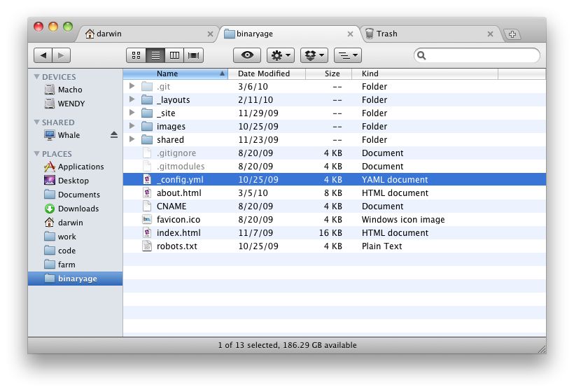
Task: Add a new tab with plus button
Action: 512,34
